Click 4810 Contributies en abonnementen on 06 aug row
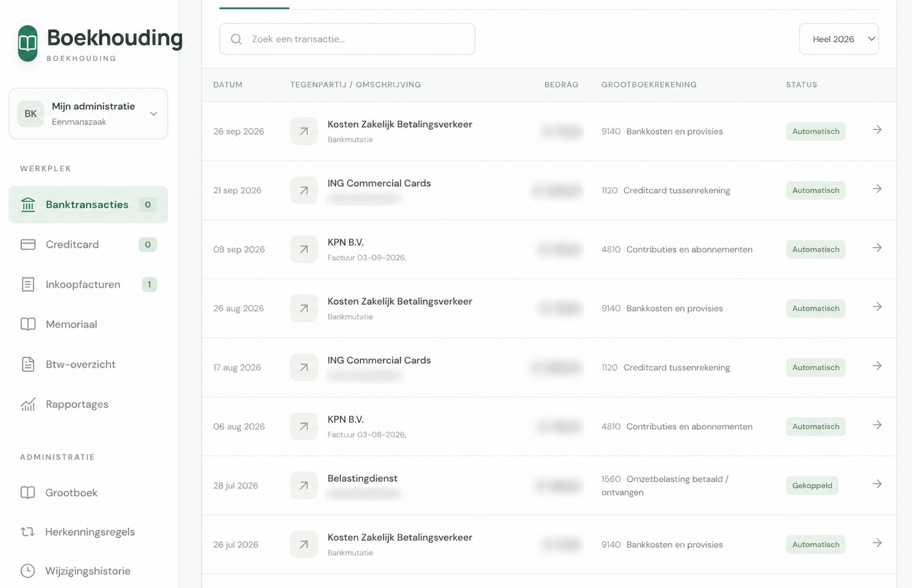The height and width of the screenshot is (588, 912). tap(677, 427)
